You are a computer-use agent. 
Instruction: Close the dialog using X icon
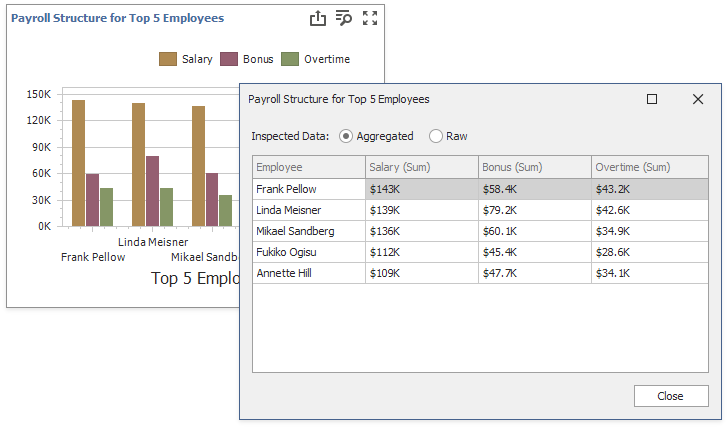[x=698, y=99]
